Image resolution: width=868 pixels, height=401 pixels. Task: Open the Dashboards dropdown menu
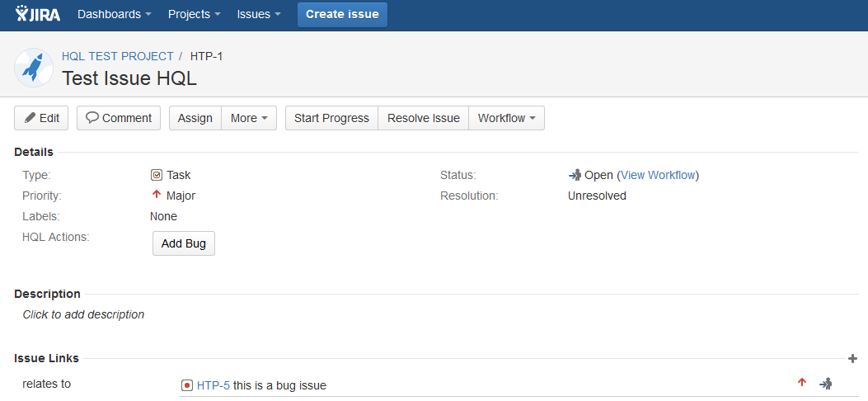(114, 14)
